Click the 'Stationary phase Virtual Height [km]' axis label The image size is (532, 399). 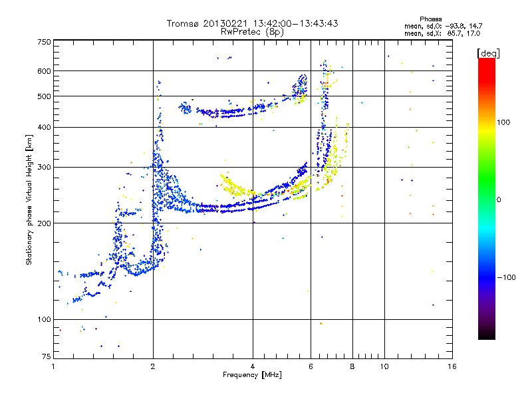[29, 199]
